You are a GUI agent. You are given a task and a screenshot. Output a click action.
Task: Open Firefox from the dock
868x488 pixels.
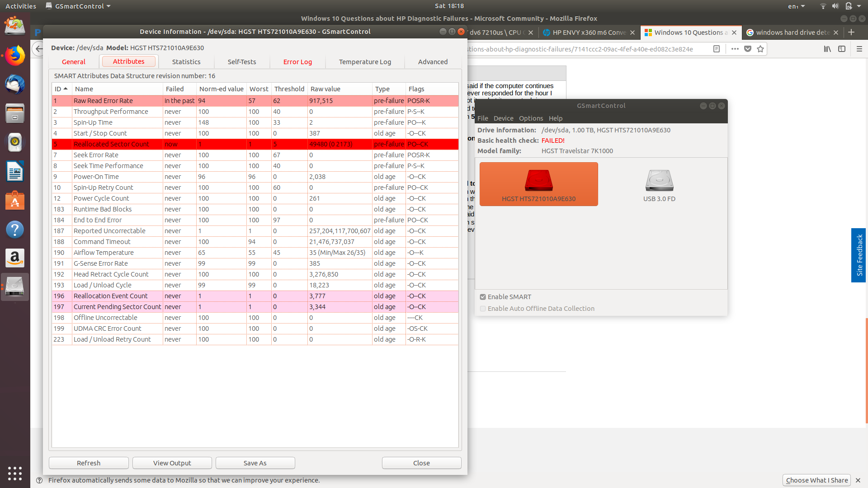pyautogui.click(x=15, y=56)
